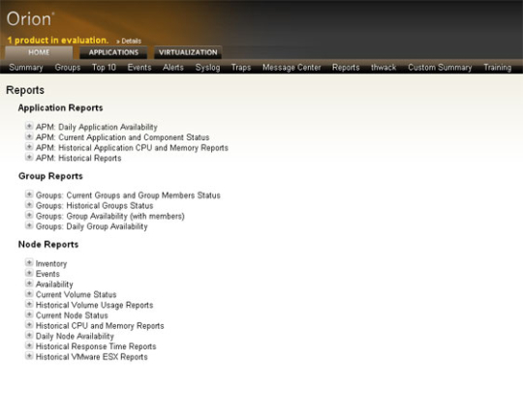Open the Message Center
This screenshot has height=420, width=523.
pyautogui.click(x=292, y=68)
